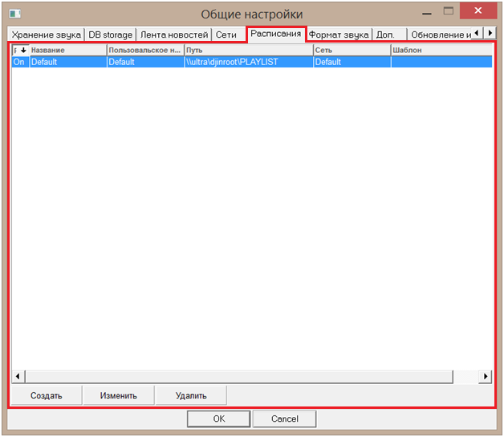The height and width of the screenshot is (437, 504).
Task: Switch to the Формат звука tab
Action: (x=339, y=35)
